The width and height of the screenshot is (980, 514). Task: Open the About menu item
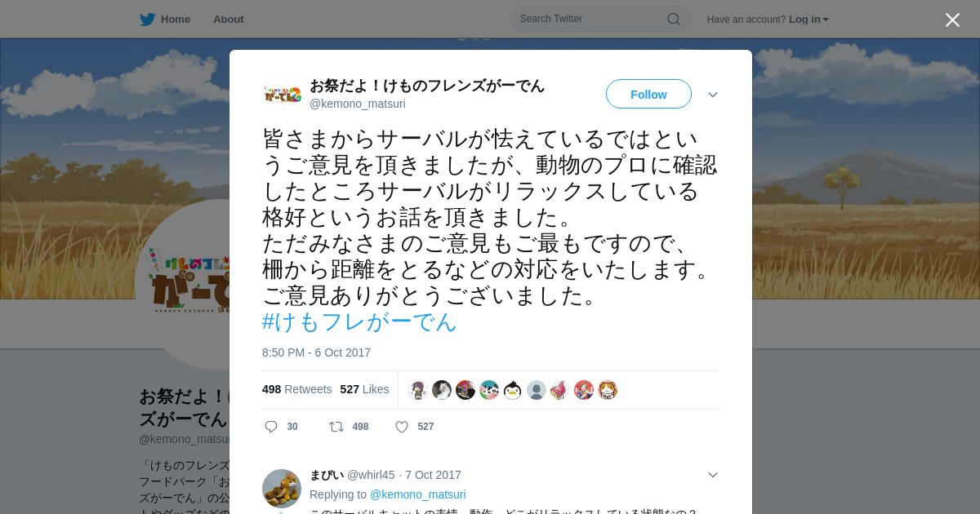(229, 20)
